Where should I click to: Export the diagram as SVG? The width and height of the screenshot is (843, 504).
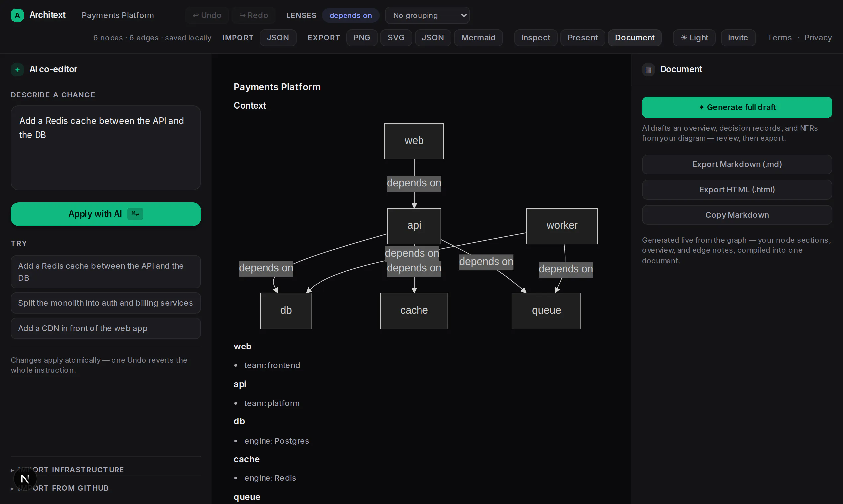(396, 38)
